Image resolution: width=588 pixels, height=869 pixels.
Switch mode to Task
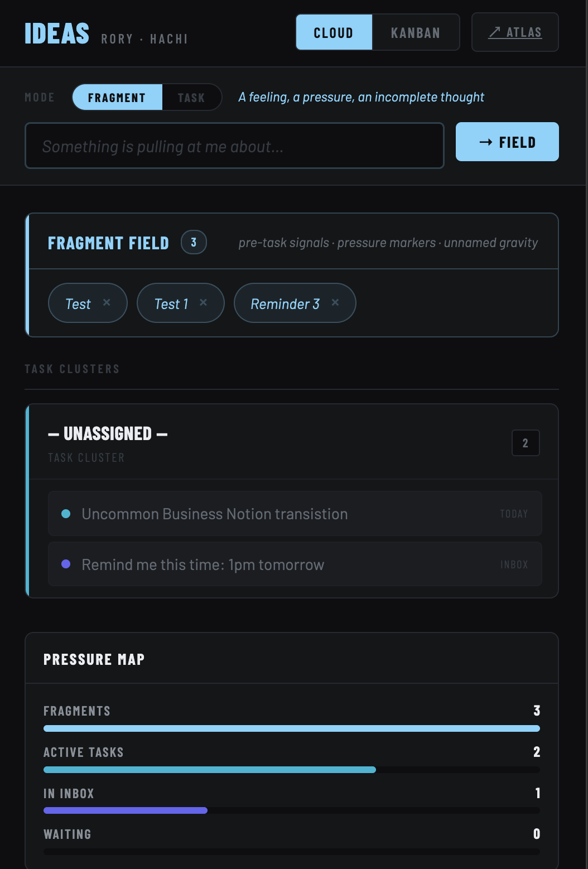(x=191, y=98)
